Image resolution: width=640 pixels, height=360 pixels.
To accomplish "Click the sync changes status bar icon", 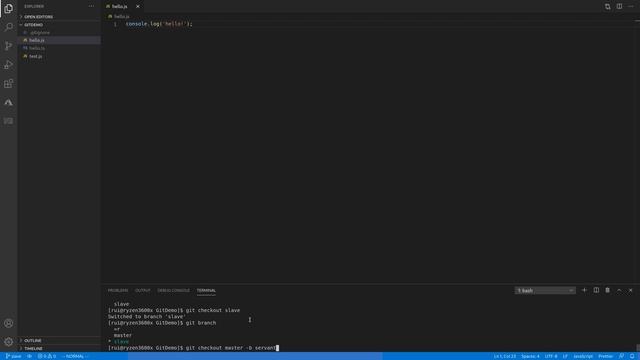I will pos(29,356).
